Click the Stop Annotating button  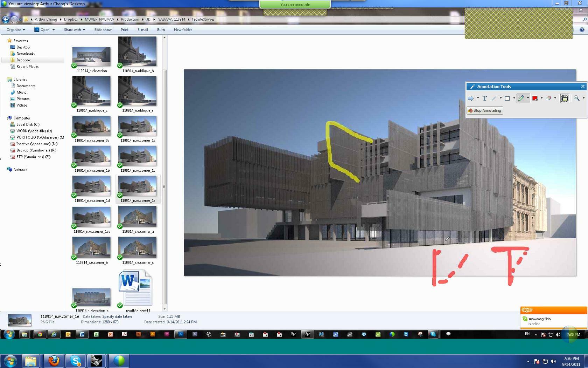pyautogui.click(x=485, y=110)
